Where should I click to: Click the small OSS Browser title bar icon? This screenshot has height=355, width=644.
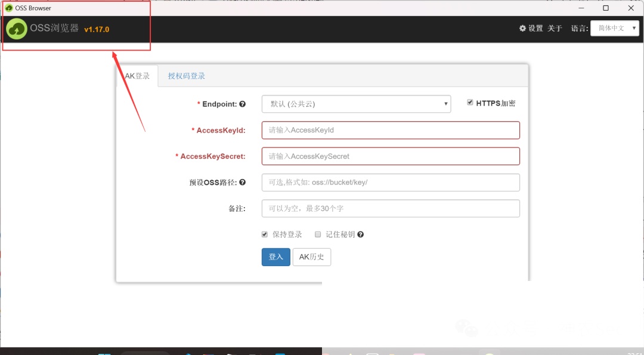click(8, 8)
